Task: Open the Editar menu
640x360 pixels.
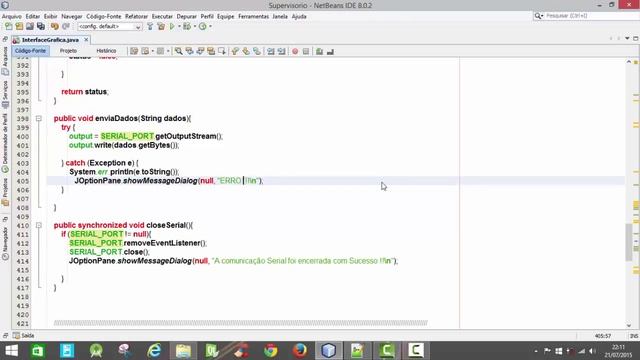Action: [x=33, y=16]
